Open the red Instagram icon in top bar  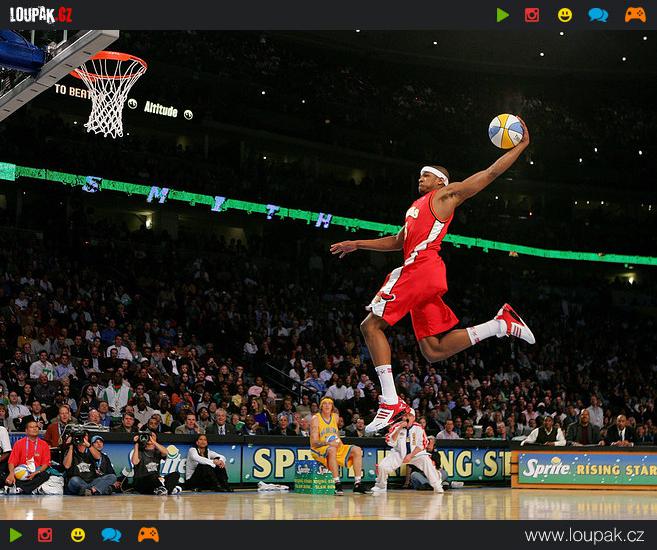click(532, 15)
